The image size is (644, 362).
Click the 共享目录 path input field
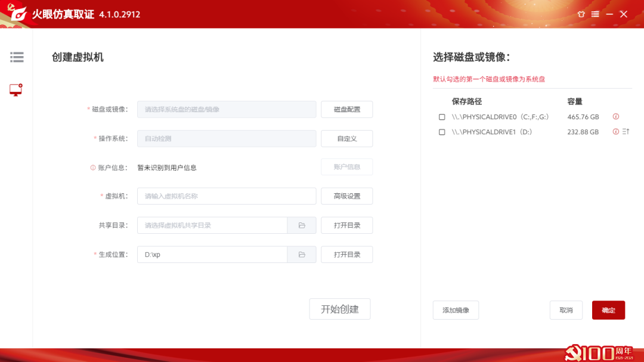coord(212,225)
